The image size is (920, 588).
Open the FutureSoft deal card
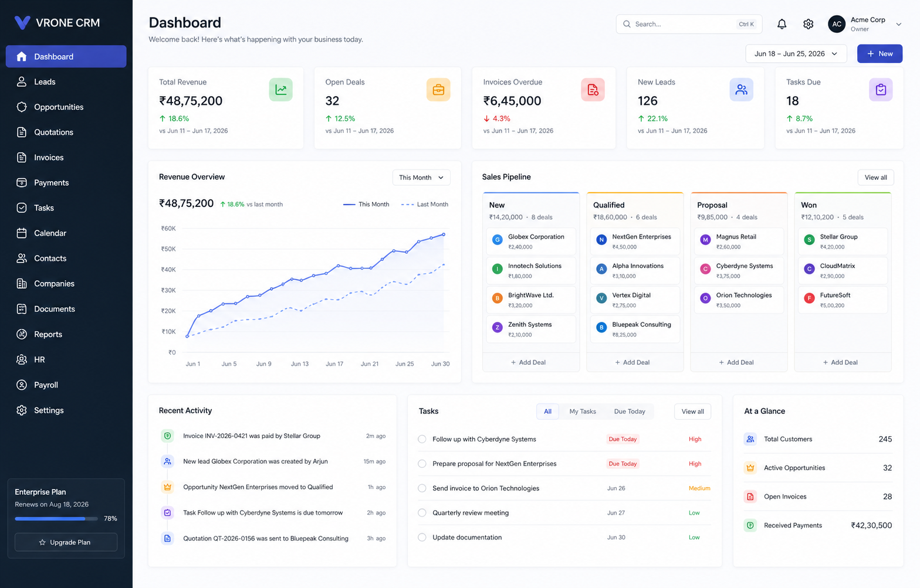(x=843, y=300)
